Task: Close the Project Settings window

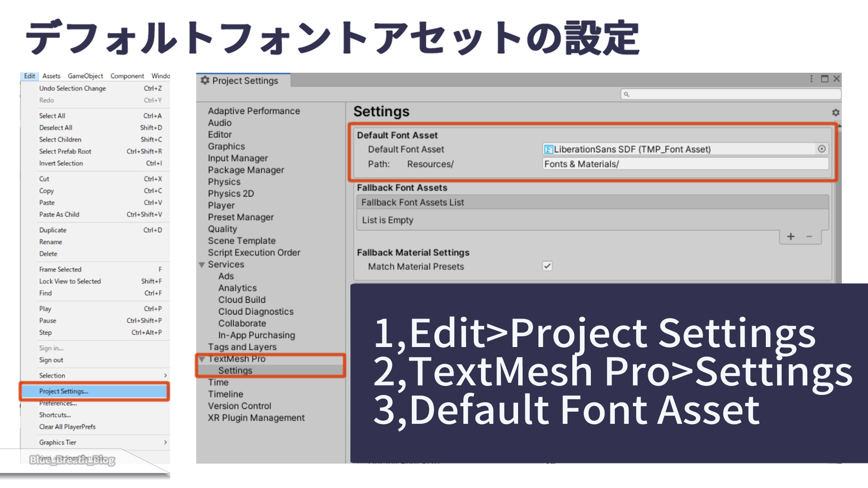Action: 836,79
